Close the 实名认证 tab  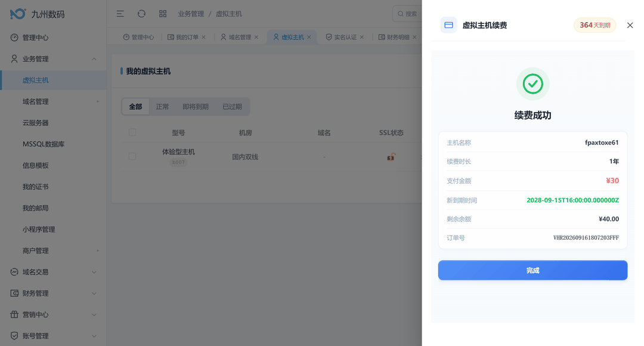(362, 37)
